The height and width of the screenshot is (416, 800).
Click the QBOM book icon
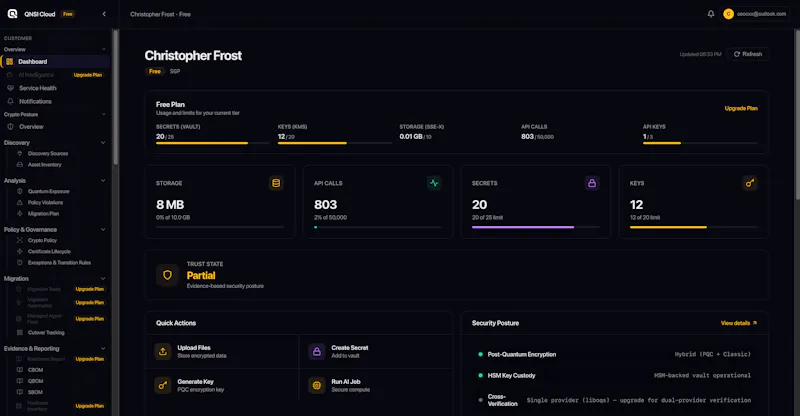20,381
